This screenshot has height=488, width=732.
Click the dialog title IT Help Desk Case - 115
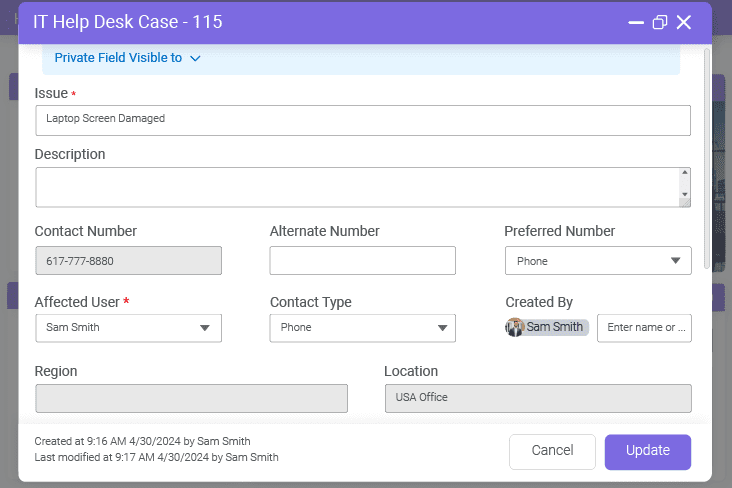click(128, 22)
